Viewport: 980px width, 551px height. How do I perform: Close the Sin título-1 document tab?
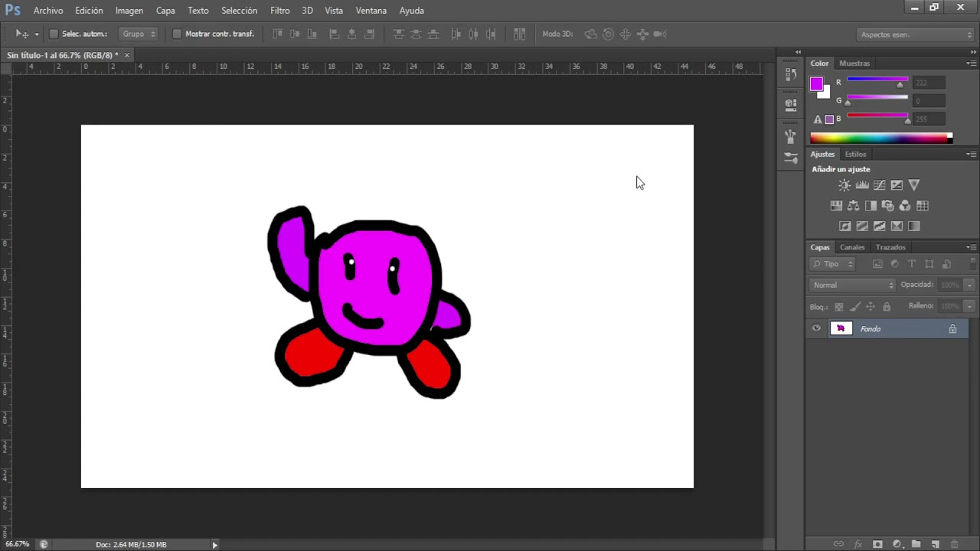click(127, 55)
